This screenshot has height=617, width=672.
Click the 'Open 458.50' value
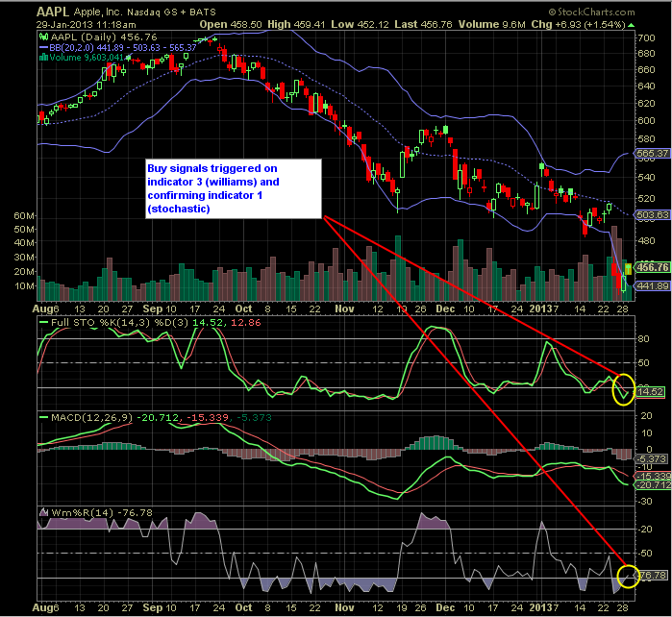231,25
